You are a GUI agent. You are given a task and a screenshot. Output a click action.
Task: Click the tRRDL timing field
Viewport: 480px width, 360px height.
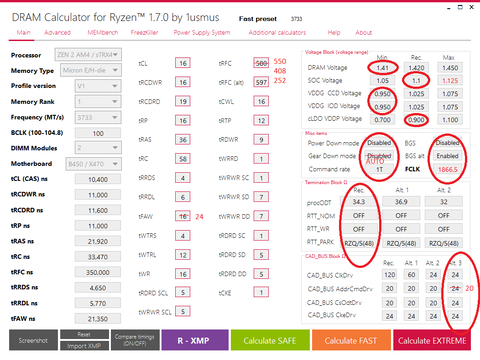coord(183,197)
